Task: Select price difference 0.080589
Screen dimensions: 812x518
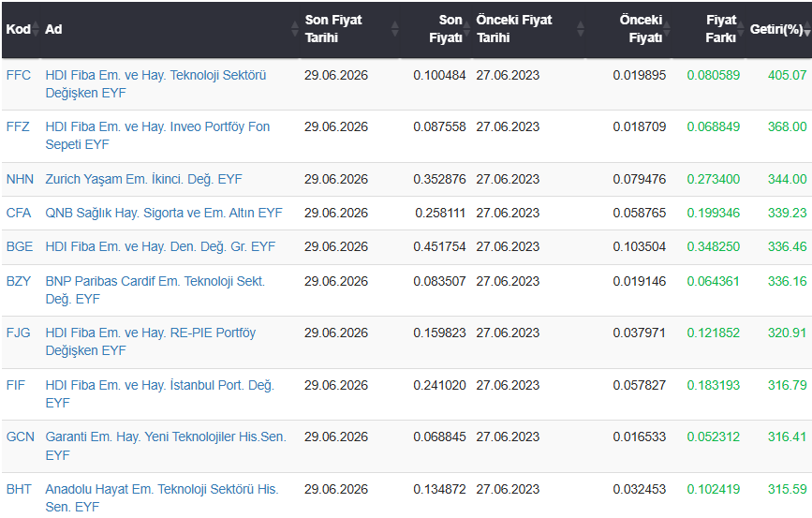Action: [714, 75]
